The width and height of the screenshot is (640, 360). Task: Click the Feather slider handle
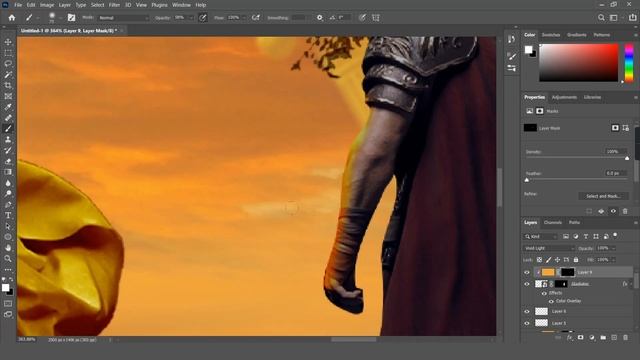point(527,180)
